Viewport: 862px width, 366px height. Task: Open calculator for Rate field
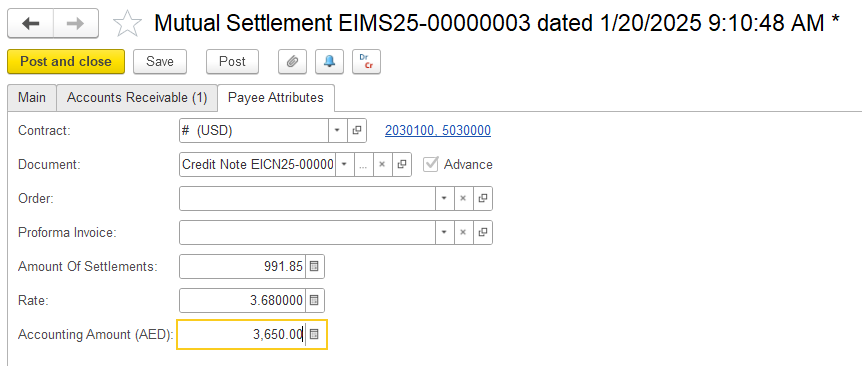pyautogui.click(x=314, y=301)
